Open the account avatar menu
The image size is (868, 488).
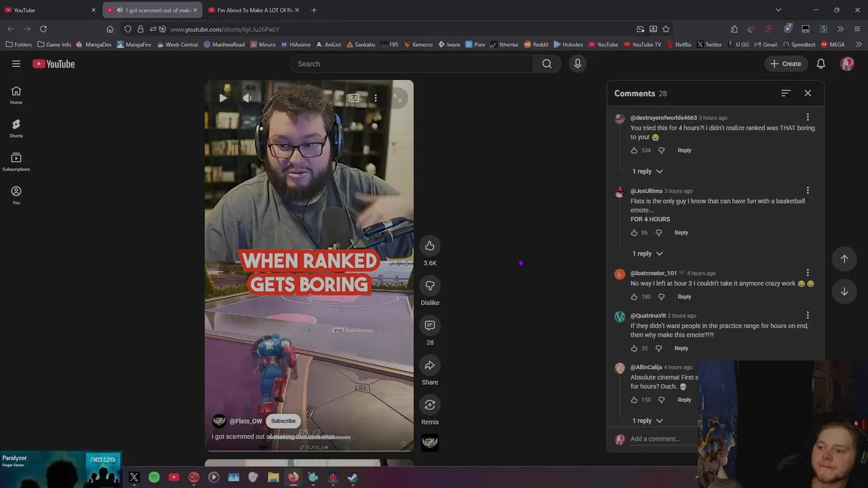click(847, 64)
